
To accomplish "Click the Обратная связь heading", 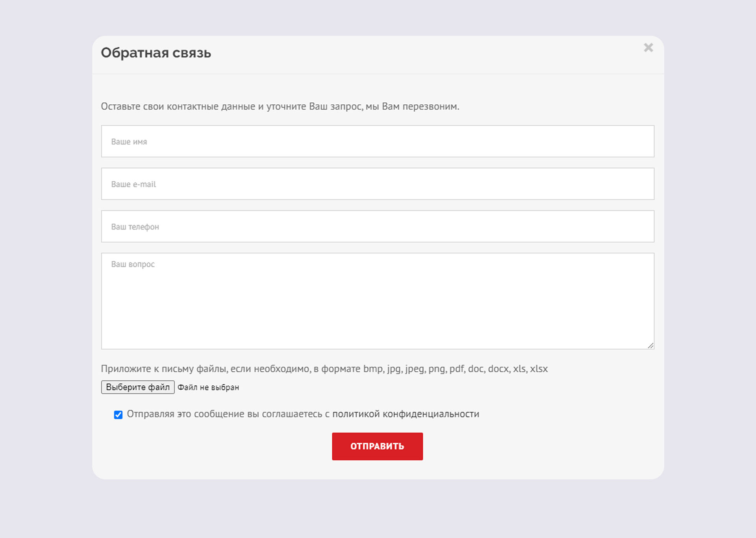I will [x=156, y=53].
